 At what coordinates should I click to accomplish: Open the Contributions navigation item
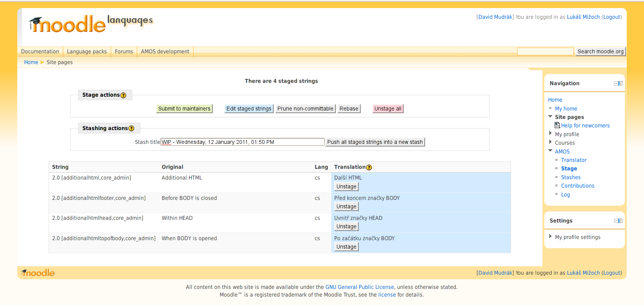578,186
